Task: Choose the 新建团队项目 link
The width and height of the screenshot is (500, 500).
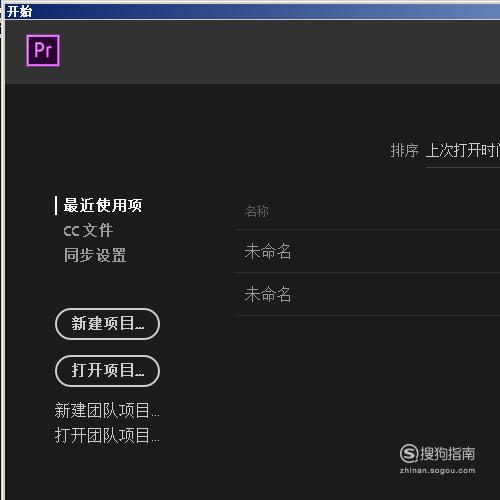Action: point(107,410)
